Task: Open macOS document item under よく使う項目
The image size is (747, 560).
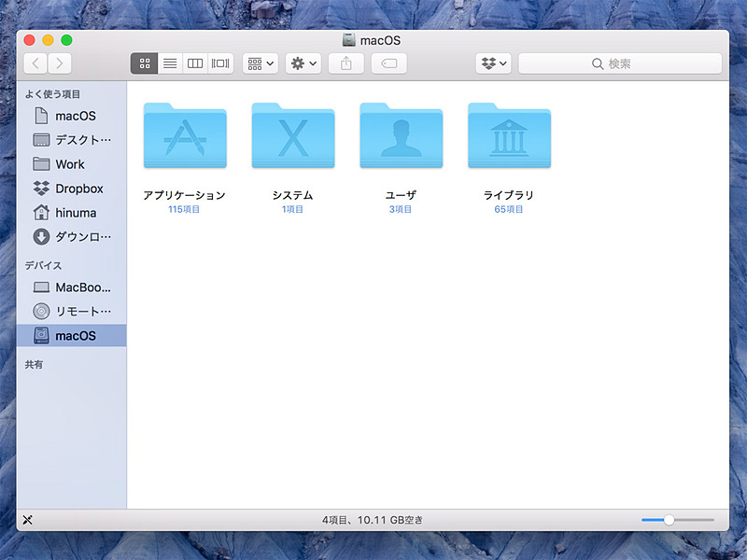Action: [72, 116]
